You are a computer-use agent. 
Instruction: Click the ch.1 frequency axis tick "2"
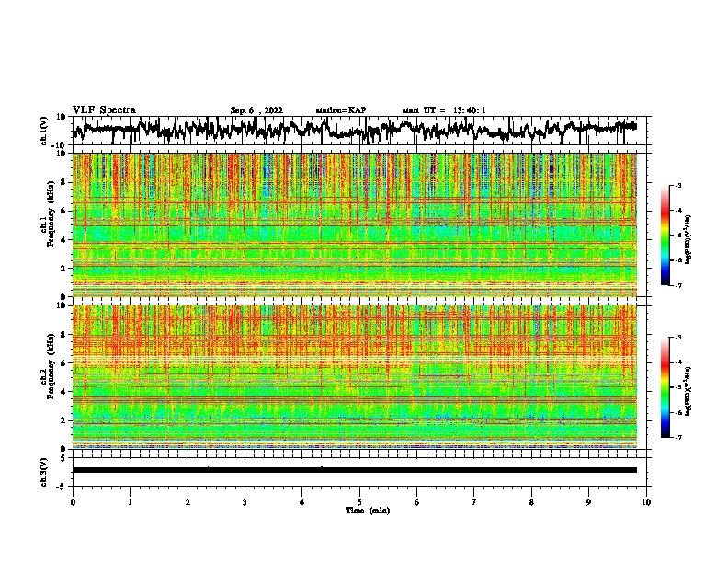tap(63, 269)
